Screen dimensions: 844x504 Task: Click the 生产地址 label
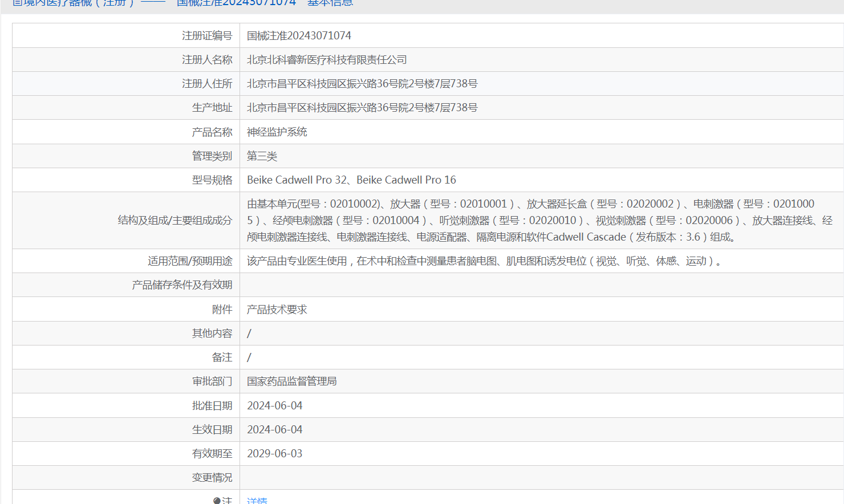click(x=212, y=107)
